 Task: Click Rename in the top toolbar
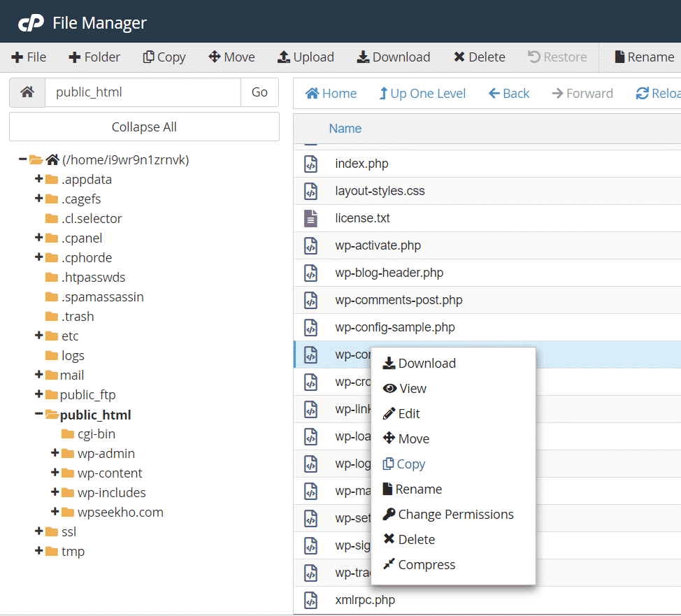pyautogui.click(x=645, y=57)
